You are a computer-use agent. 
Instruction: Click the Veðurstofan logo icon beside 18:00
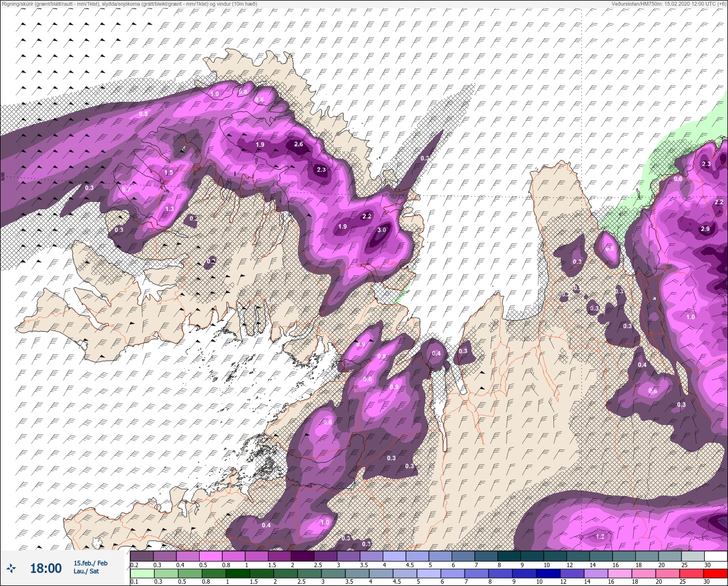pyautogui.click(x=11, y=568)
